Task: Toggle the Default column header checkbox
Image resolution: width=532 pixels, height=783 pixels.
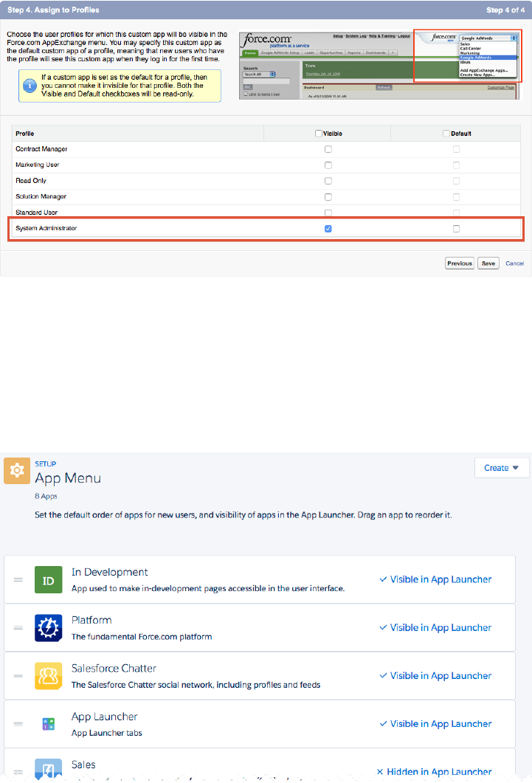Action: [446, 134]
